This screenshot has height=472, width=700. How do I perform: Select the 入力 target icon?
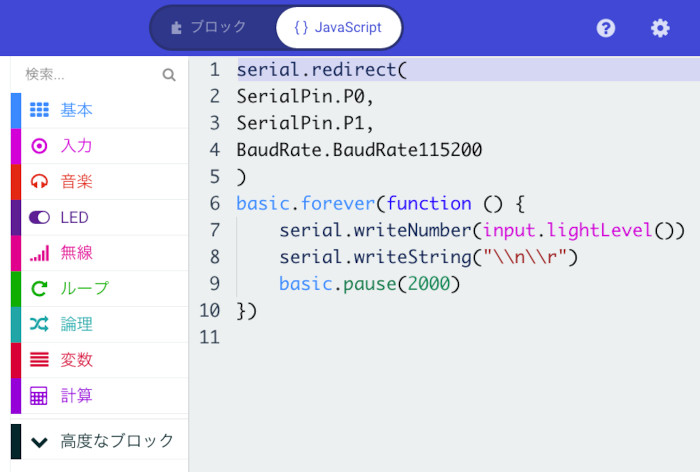pos(39,146)
